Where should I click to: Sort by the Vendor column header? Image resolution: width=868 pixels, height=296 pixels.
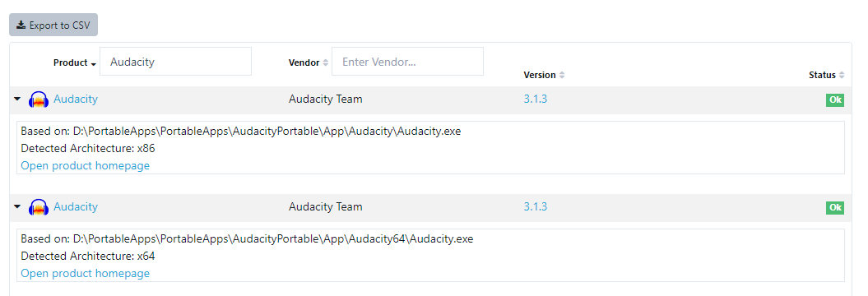tap(309, 63)
